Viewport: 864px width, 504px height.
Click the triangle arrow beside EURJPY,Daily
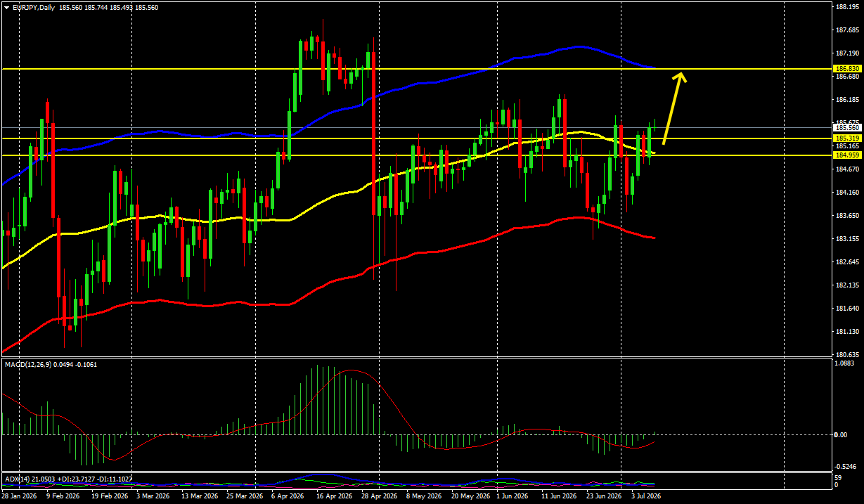click(x=6, y=8)
